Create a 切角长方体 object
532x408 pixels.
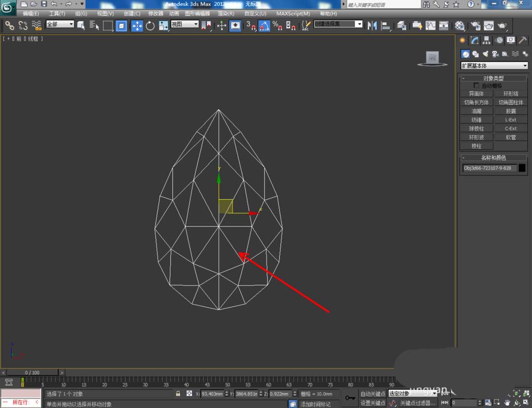pyautogui.click(x=476, y=102)
